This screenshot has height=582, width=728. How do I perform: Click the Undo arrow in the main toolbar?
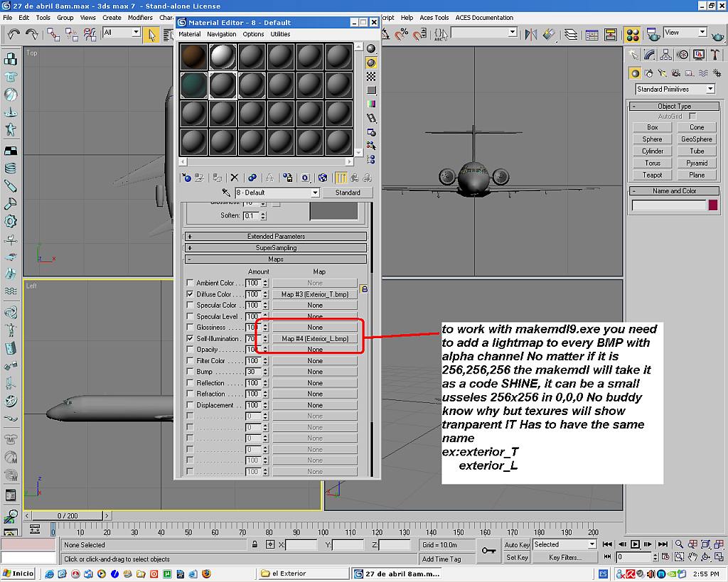click(14, 33)
